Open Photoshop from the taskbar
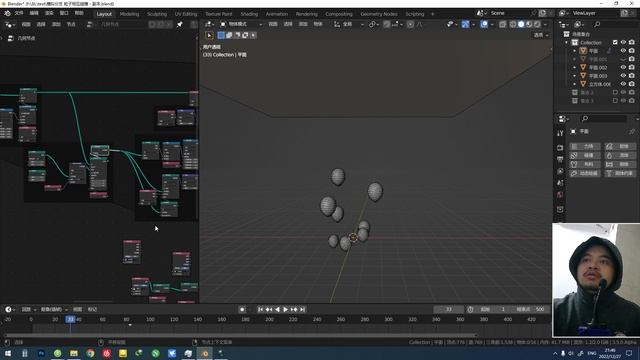The image size is (640, 360). pyautogui.click(x=41, y=353)
